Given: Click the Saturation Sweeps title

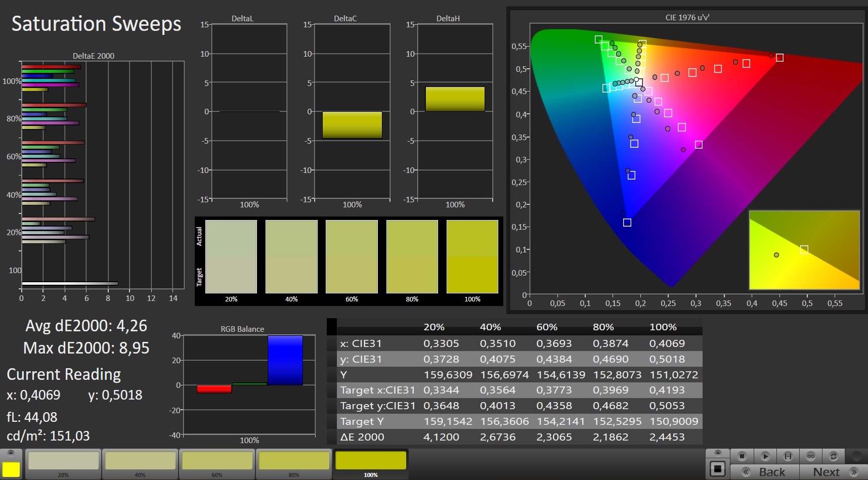Looking at the screenshot, I should (96, 24).
